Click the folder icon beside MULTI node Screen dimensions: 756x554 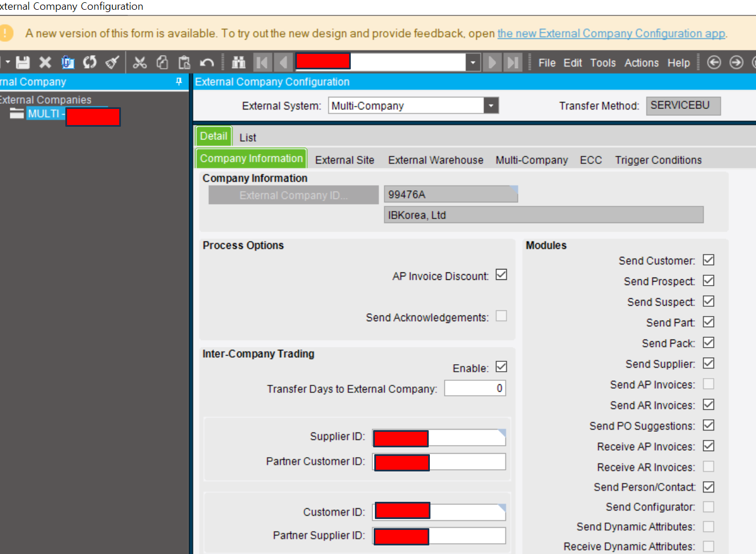pos(17,114)
